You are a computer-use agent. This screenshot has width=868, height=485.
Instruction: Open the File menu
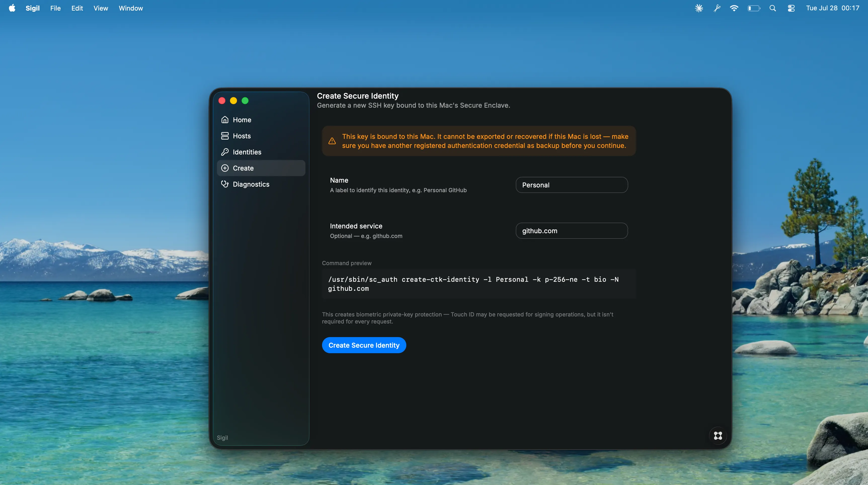56,8
